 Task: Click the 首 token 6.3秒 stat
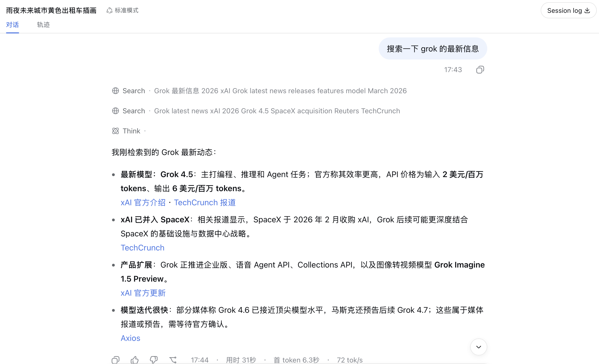coord(296,360)
